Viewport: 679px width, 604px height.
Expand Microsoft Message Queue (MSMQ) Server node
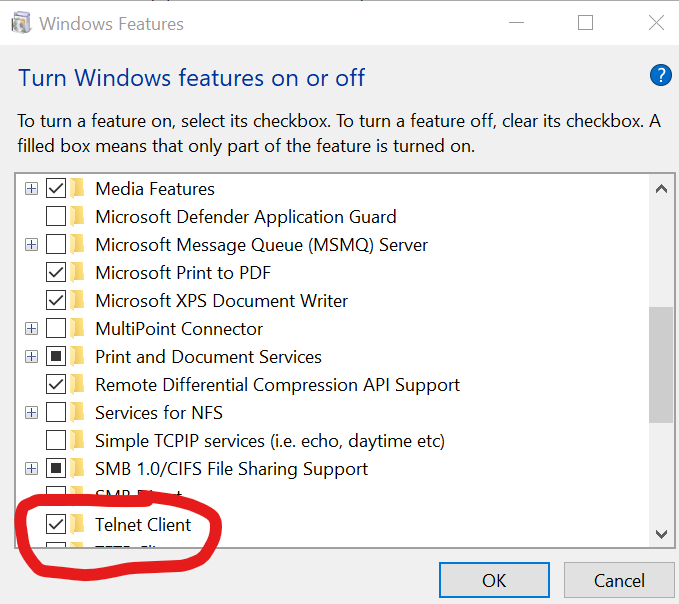(31, 244)
